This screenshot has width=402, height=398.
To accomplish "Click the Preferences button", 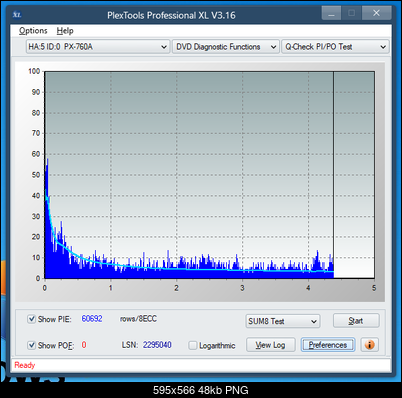I will (328, 345).
